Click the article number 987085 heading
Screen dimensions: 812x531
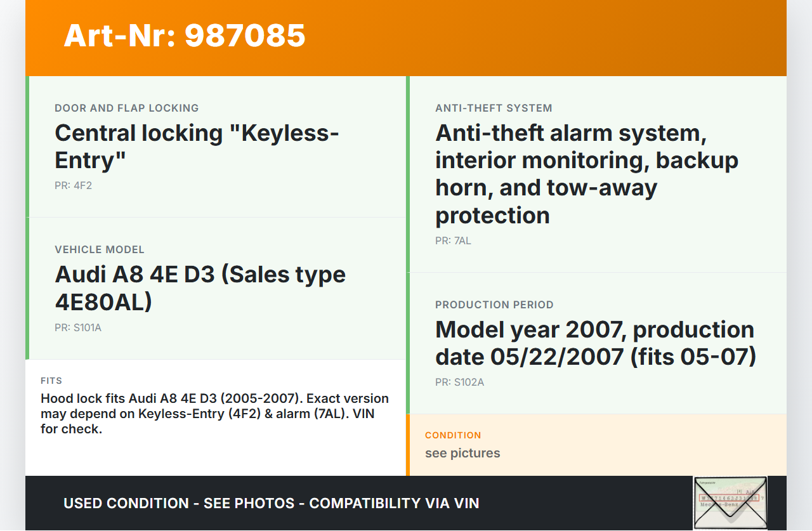185,36
